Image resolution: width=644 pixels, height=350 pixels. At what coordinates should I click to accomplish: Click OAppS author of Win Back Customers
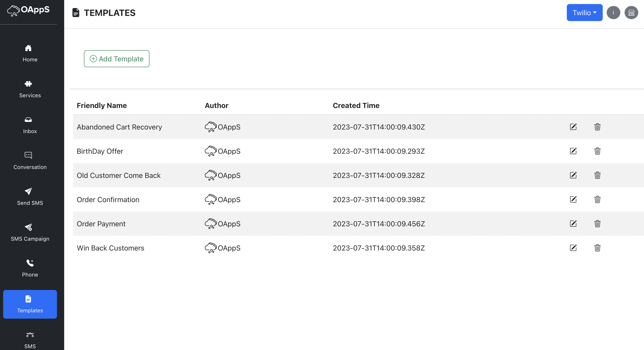coord(223,248)
